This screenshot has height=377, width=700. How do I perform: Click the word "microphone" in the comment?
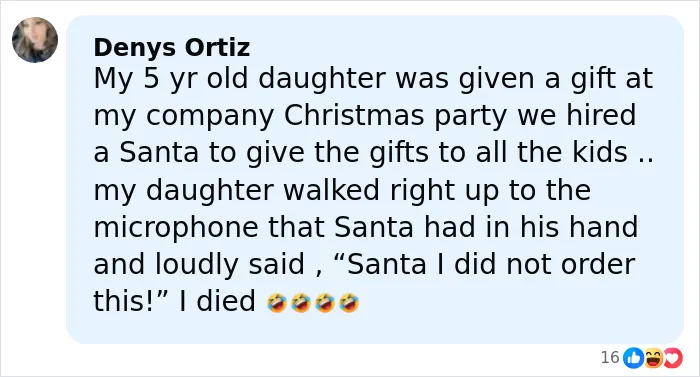[x=176, y=228]
